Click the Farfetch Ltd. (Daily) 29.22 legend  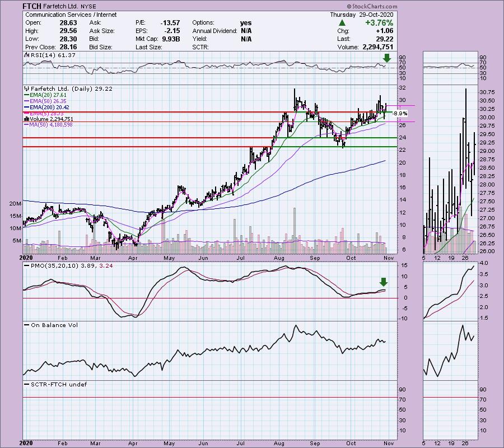[x=71, y=88]
